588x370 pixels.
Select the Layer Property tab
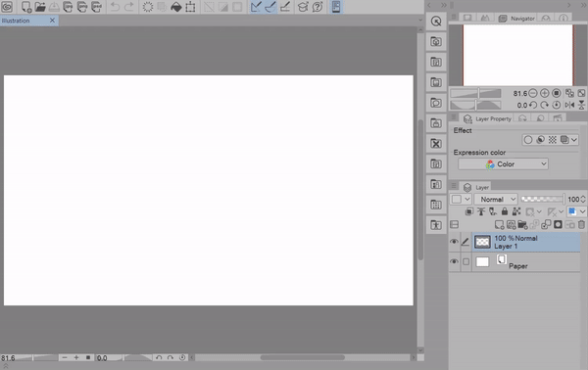[487, 118]
